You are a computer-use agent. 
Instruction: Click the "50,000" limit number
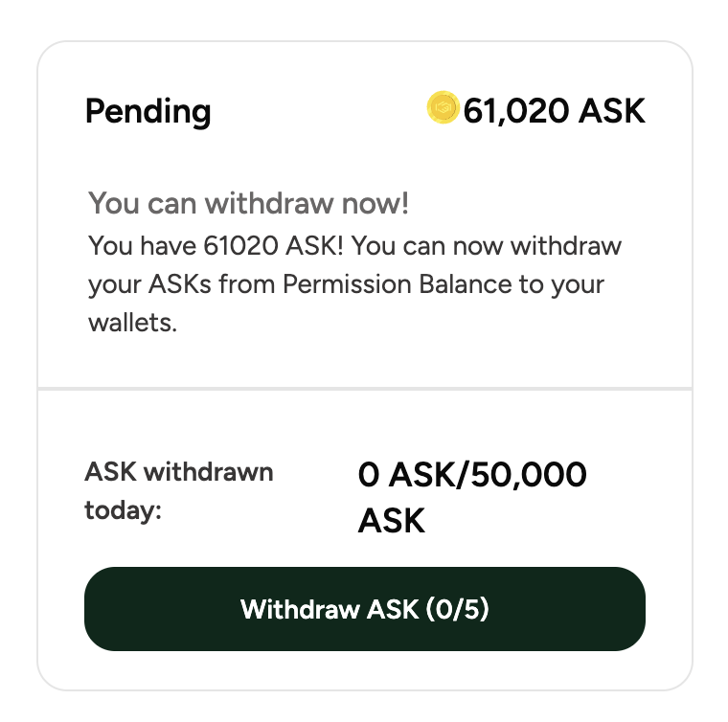point(529,475)
